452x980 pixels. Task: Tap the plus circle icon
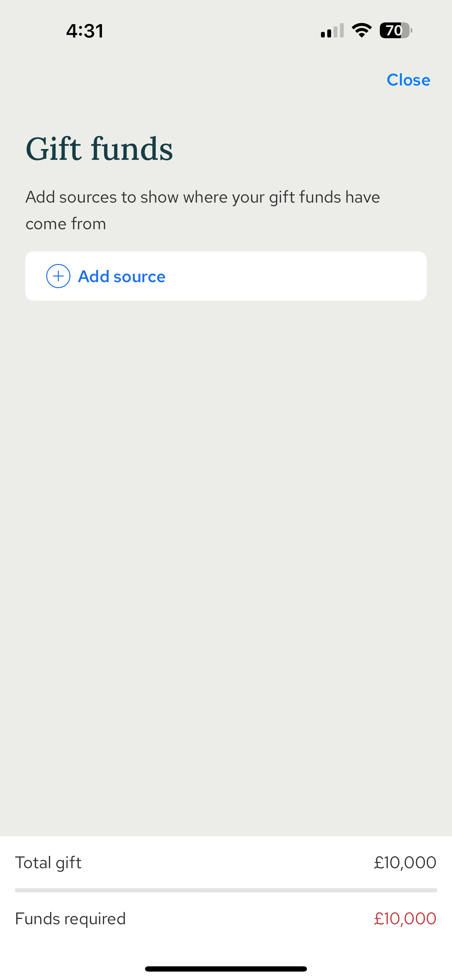point(58,276)
